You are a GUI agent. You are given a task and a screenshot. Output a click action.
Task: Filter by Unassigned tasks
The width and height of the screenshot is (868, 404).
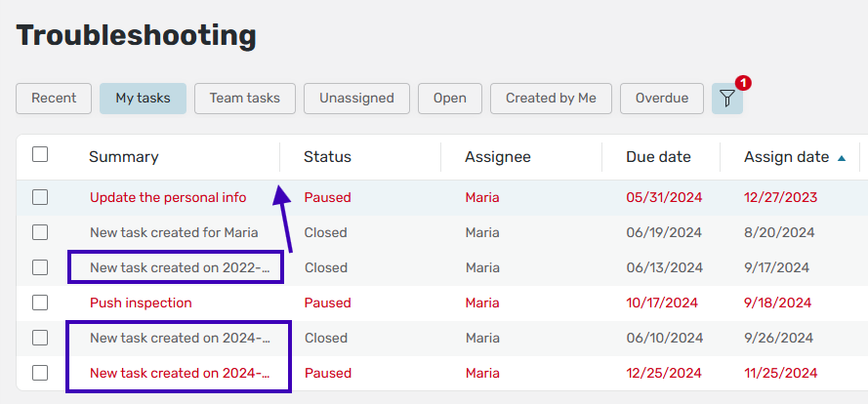point(356,99)
